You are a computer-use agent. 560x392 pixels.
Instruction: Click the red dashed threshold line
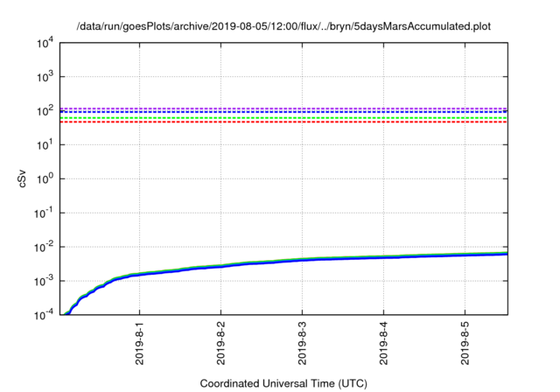pos(283,122)
